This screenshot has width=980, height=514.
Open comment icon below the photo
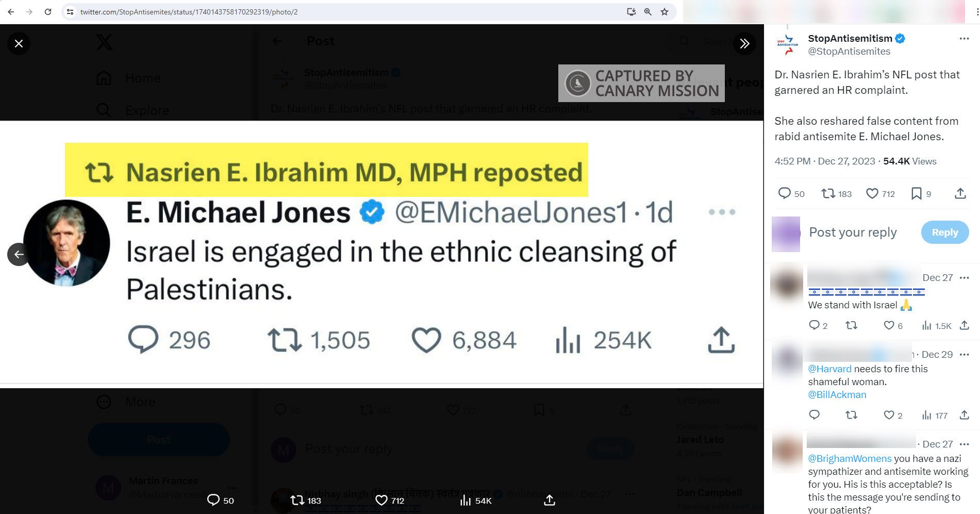[213, 500]
